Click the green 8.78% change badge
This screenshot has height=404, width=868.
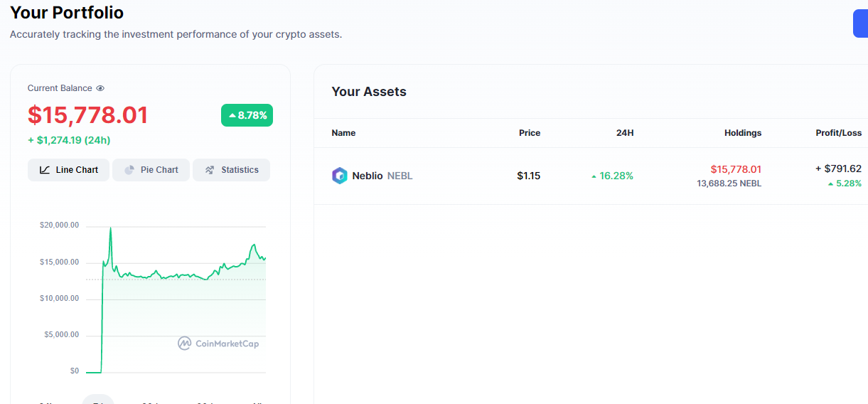(x=247, y=115)
